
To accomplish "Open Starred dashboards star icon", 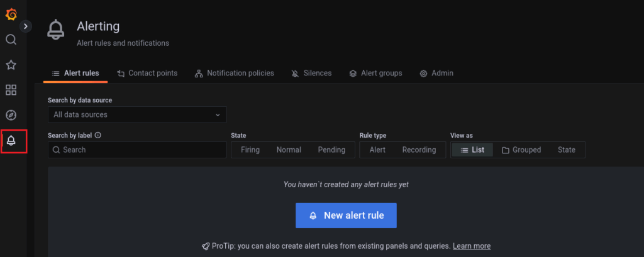I will [x=11, y=65].
